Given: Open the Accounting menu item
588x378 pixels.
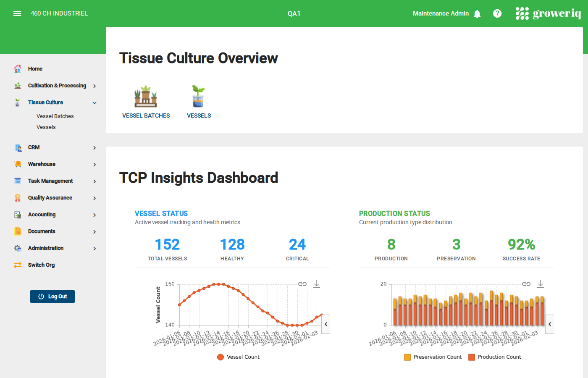Looking at the screenshot, I should click(x=42, y=214).
